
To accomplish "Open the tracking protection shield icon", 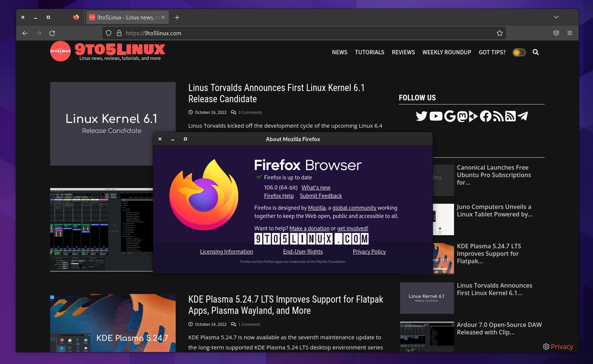I will (x=109, y=33).
